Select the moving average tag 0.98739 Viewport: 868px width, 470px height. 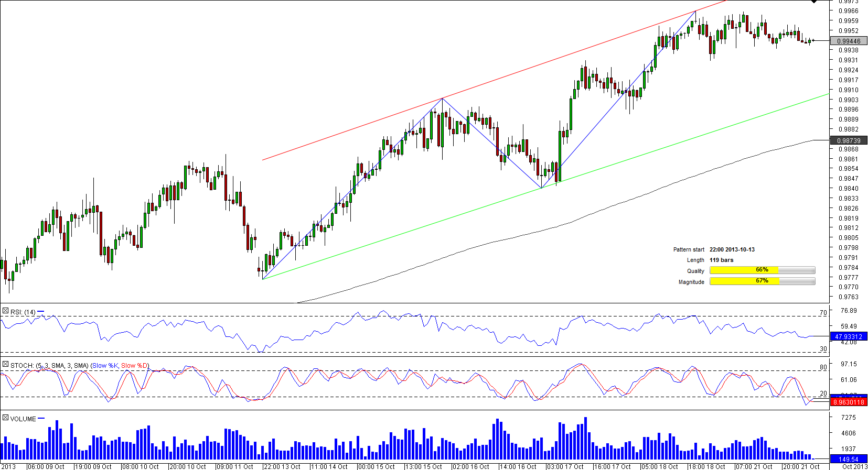[x=849, y=140]
